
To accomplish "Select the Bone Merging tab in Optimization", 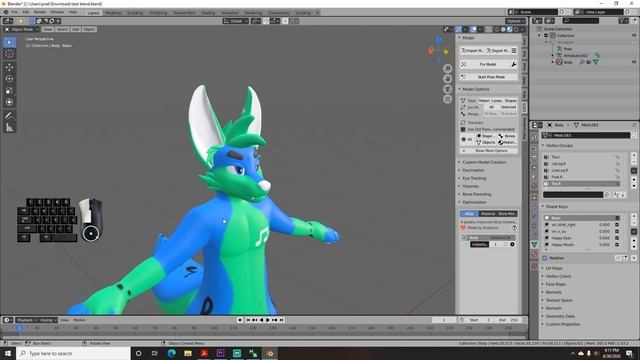I will click(x=507, y=214).
